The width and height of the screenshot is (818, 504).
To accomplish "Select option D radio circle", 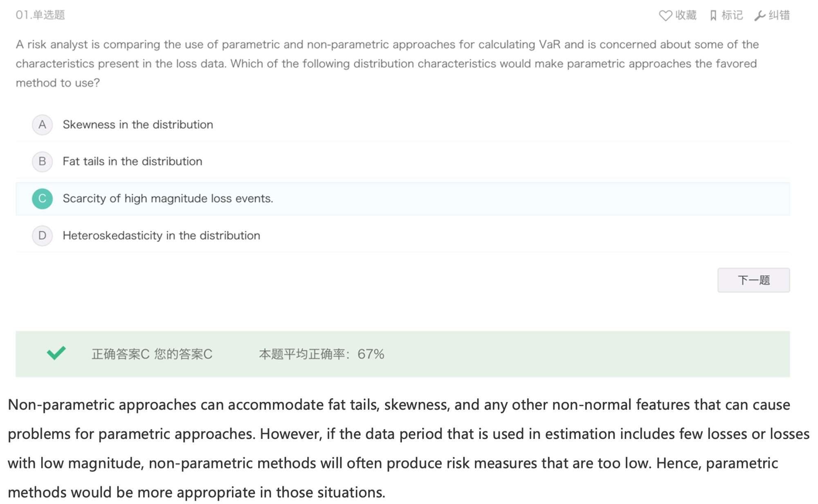I will pyautogui.click(x=42, y=236).
